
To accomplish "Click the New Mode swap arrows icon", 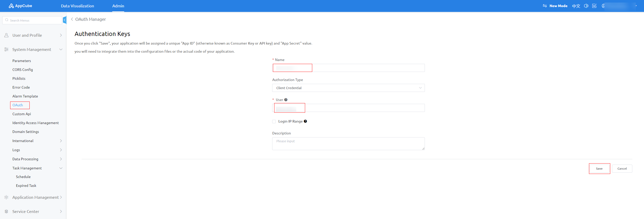I will [545, 6].
